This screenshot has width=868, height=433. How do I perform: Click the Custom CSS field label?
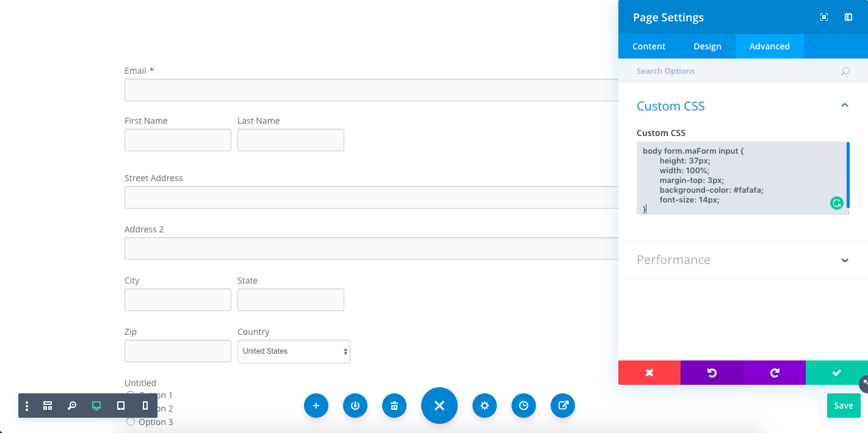(x=661, y=133)
